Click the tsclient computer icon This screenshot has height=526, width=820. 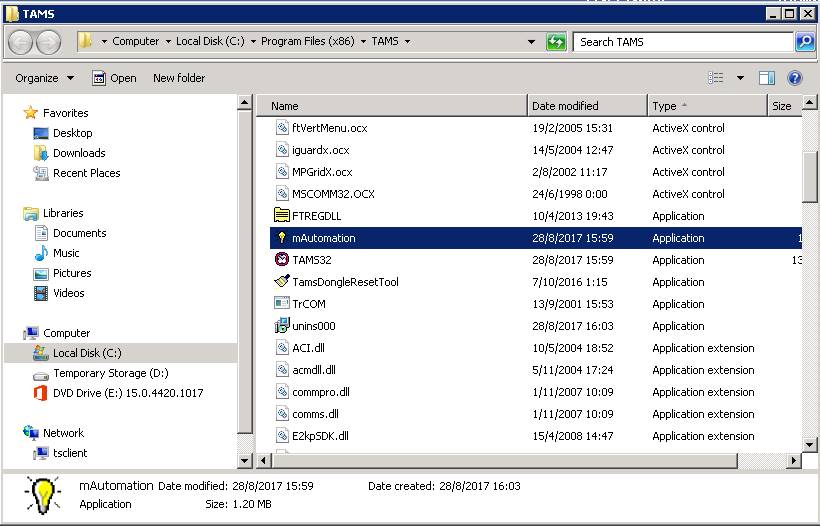(x=41, y=453)
